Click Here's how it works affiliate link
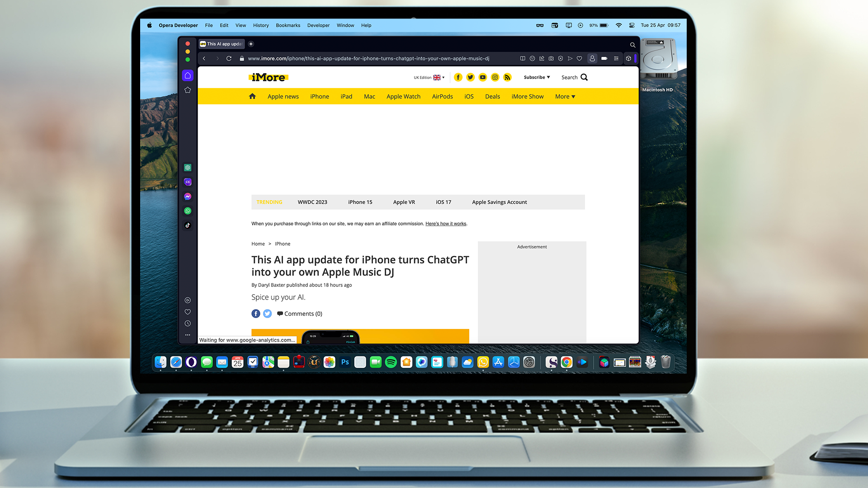The height and width of the screenshot is (488, 868). pos(445,224)
